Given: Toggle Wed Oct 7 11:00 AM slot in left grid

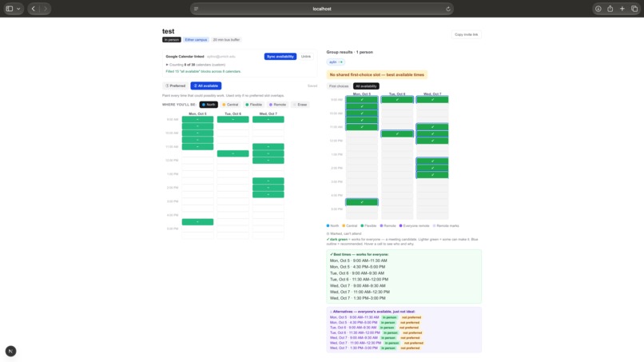Looking at the screenshot, I should (268, 147).
